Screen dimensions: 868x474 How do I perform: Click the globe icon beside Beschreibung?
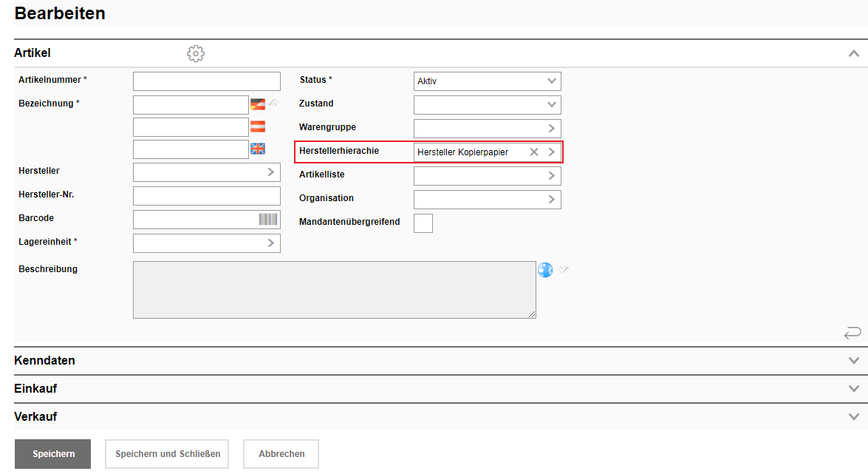coord(545,270)
